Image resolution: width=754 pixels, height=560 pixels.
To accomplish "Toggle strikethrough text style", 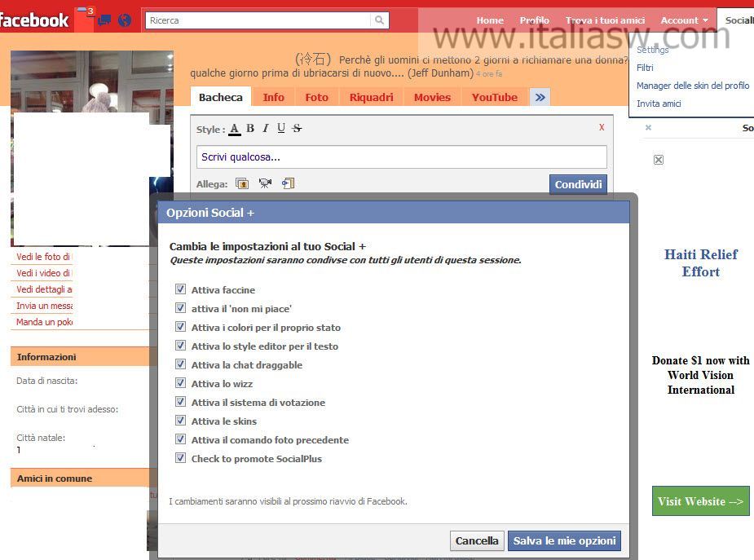I will click(x=298, y=128).
